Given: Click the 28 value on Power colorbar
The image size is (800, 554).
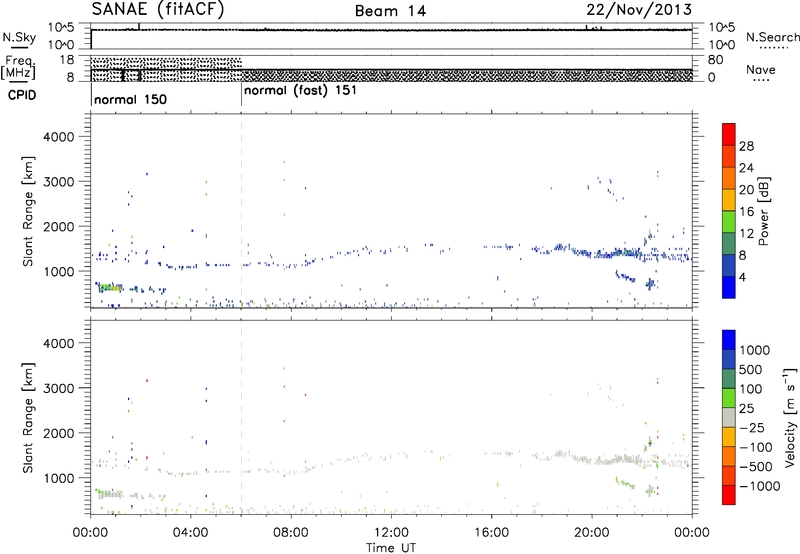Looking at the screenshot, I should tap(746, 146).
